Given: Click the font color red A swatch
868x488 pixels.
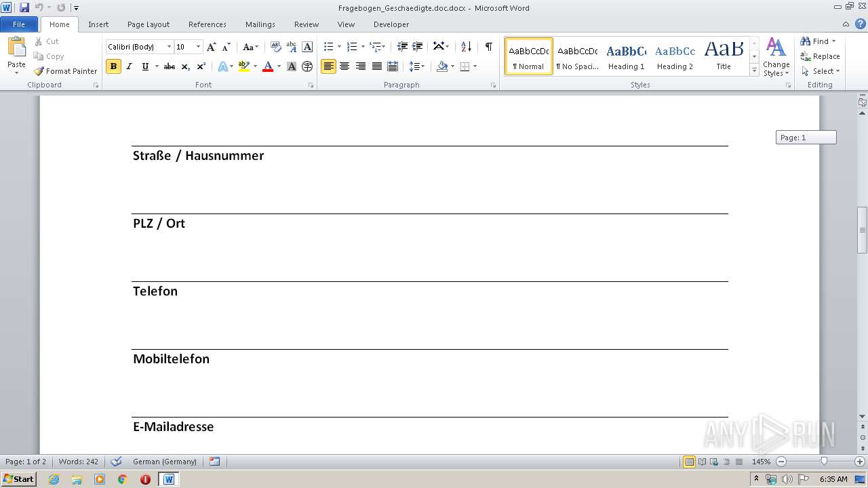Looking at the screenshot, I should [x=268, y=66].
